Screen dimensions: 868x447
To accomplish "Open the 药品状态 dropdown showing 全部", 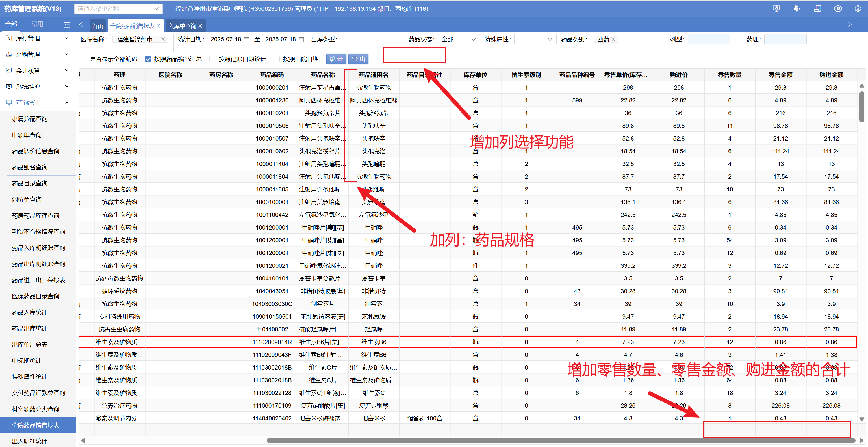I will click(x=459, y=40).
